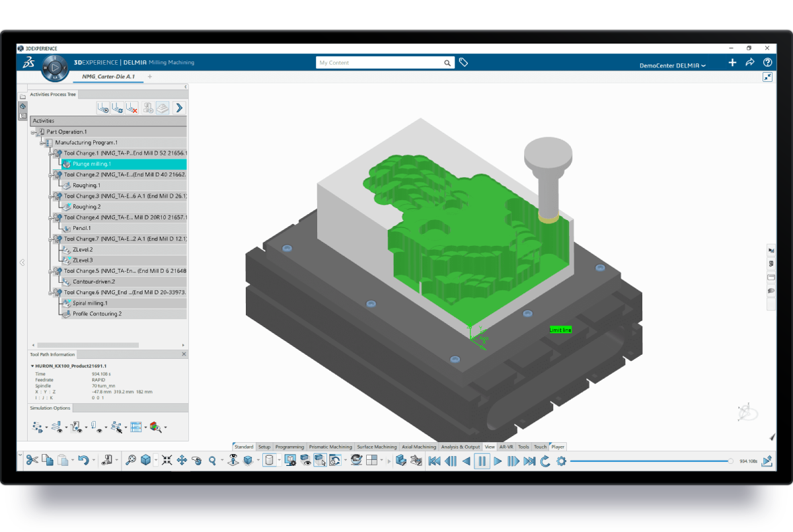Image resolution: width=793 pixels, height=532 pixels.
Task: Close the Tool Path Information panel
Action: tap(184, 354)
